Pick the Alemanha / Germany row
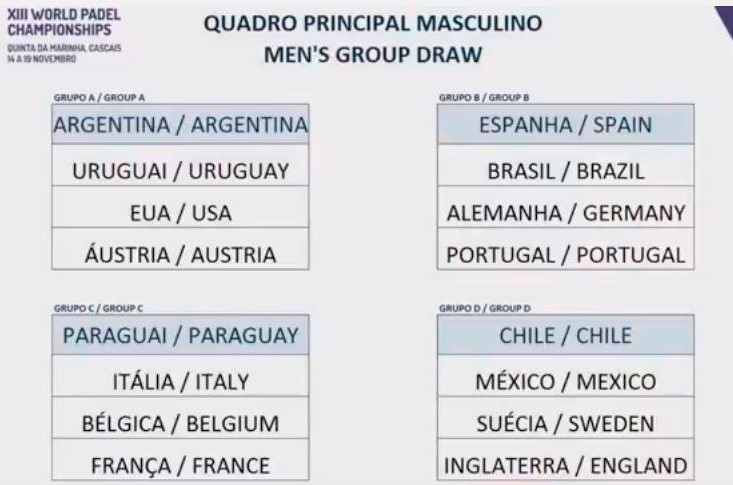Screen dimensions: 733x485 (566, 207)
